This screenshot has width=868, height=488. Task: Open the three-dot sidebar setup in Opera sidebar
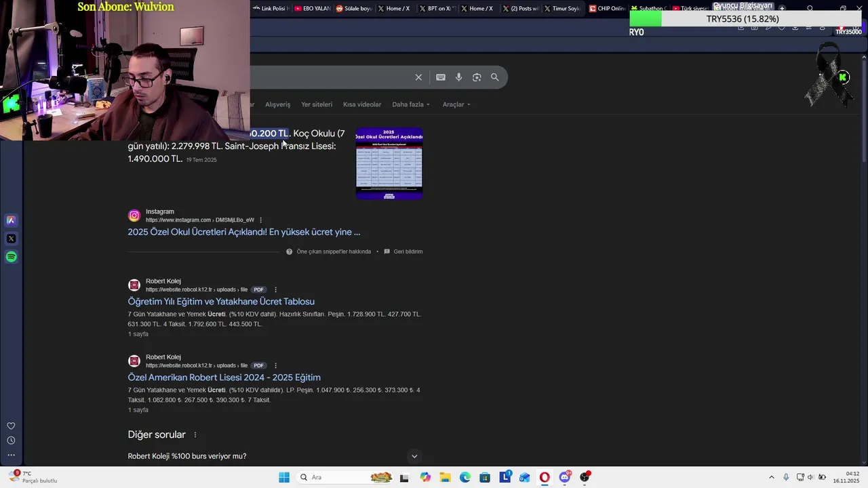11,455
